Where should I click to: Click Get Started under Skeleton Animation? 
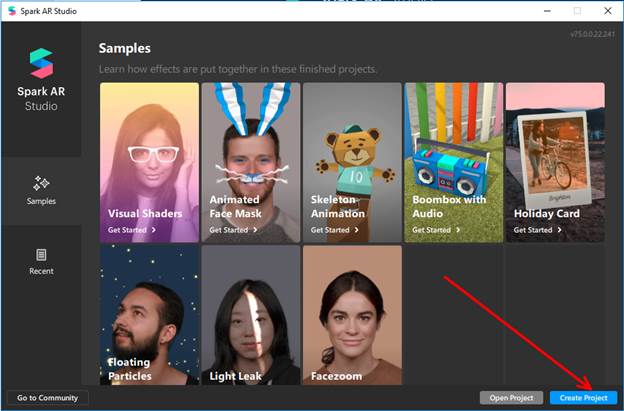point(335,230)
